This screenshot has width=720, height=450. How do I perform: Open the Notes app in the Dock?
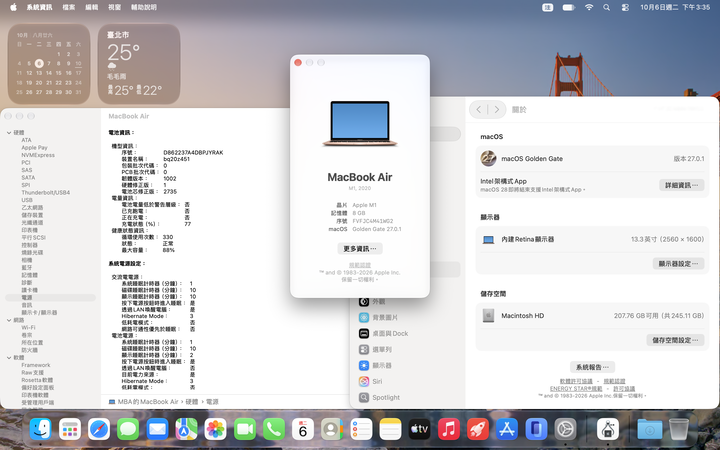(390, 429)
